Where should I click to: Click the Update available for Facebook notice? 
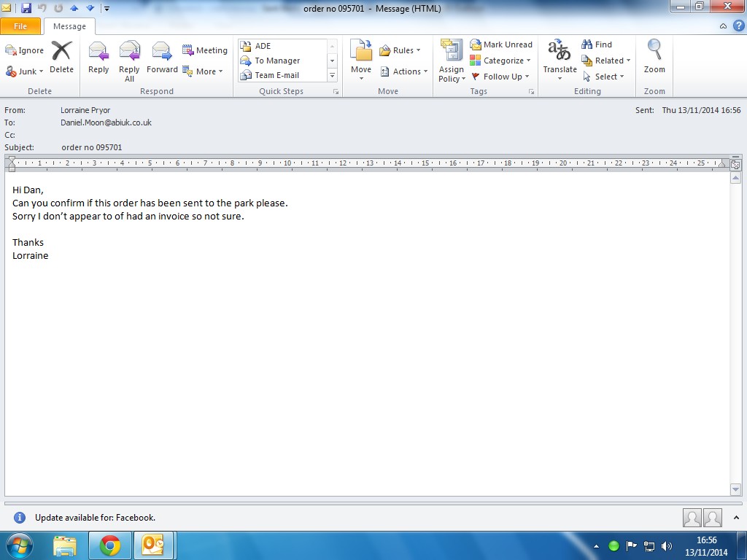pyautogui.click(x=95, y=518)
